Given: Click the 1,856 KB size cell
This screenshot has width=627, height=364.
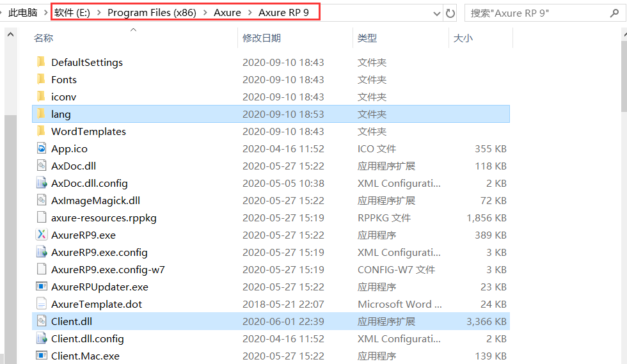Looking at the screenshot, I should 486,218.
